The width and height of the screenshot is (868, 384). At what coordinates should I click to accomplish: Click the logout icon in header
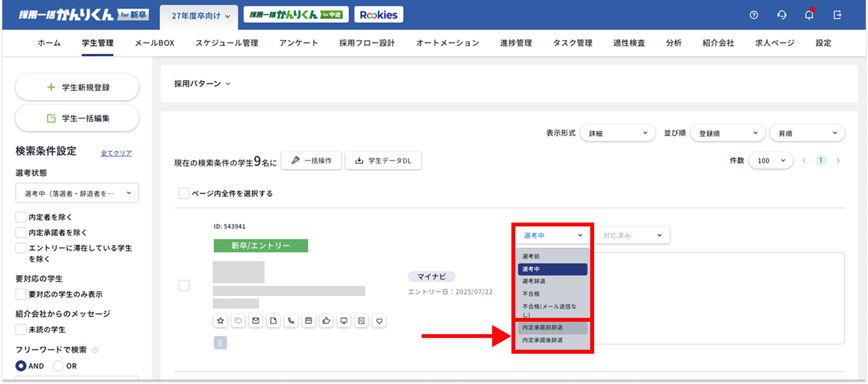(x=837, y=15)
